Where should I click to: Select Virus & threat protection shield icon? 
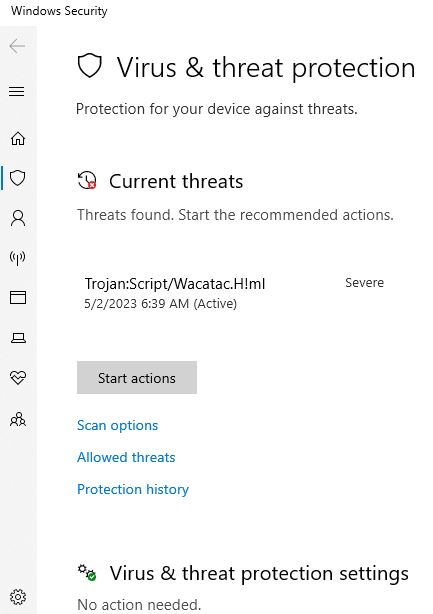point(18,178)
